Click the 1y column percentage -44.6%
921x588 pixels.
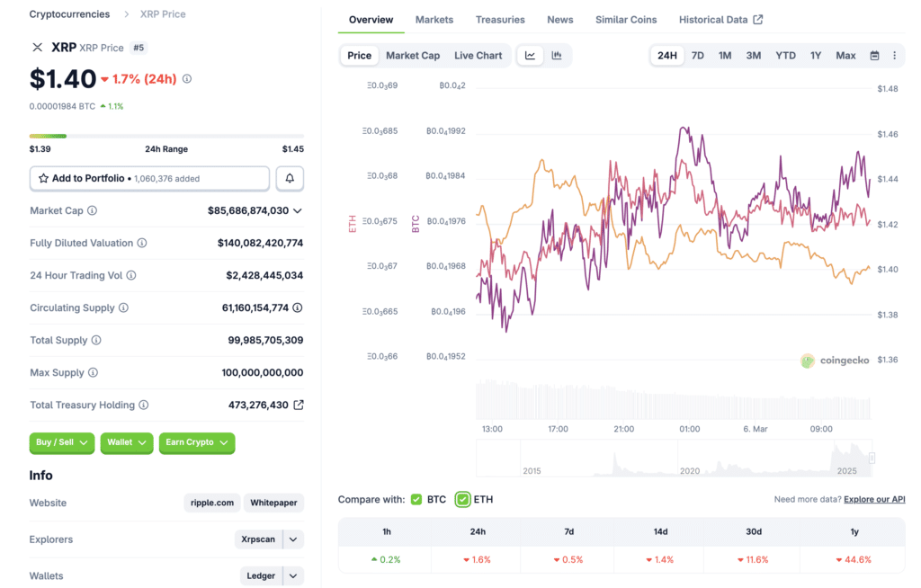tap(854, 560)
